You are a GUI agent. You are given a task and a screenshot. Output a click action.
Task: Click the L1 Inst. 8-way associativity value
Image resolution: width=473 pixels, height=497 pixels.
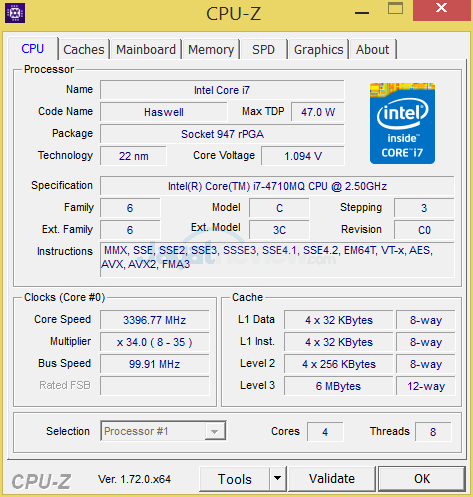click(426, 342)
